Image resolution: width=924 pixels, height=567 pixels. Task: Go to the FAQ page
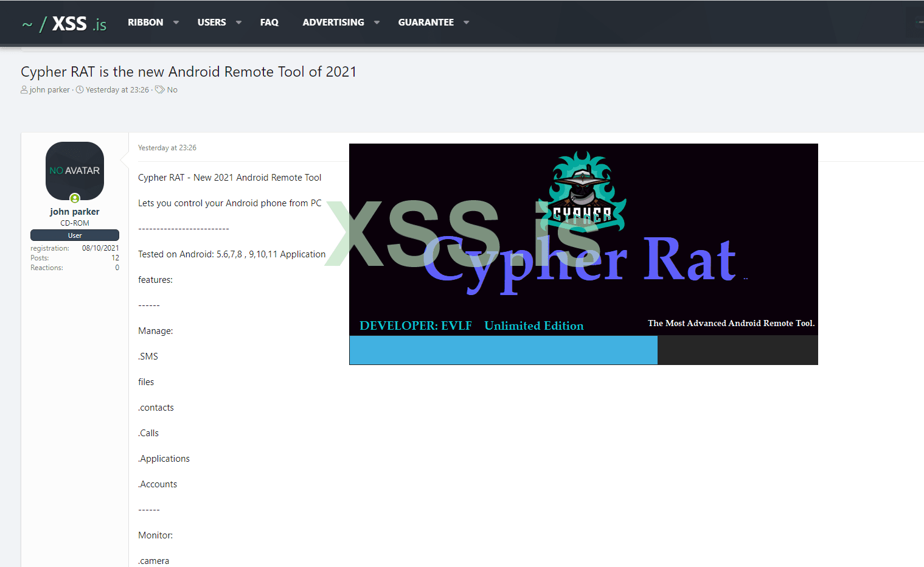(x=269, y=23)
